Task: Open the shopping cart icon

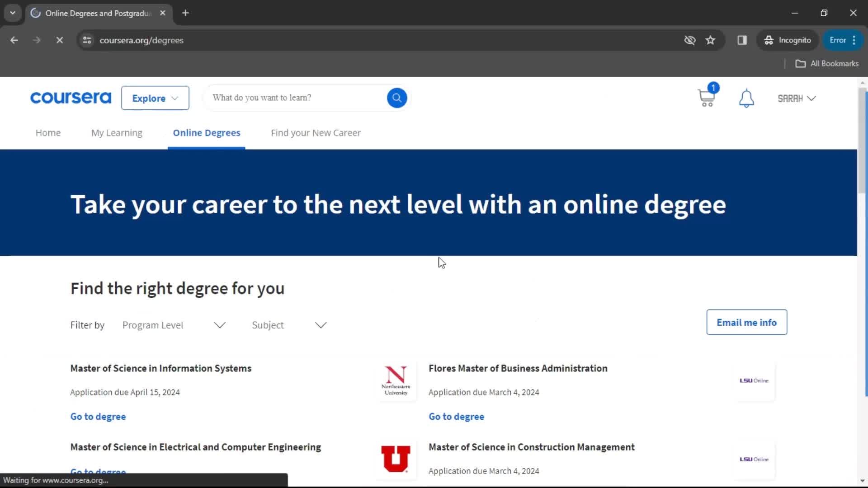Action: (x=706, y=98)
